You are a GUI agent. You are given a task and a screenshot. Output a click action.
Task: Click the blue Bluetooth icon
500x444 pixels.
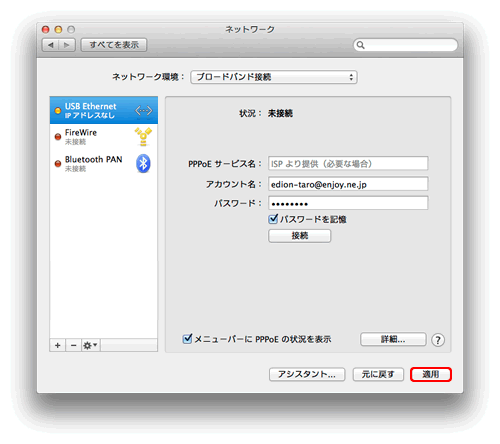[x=143, y=163]
